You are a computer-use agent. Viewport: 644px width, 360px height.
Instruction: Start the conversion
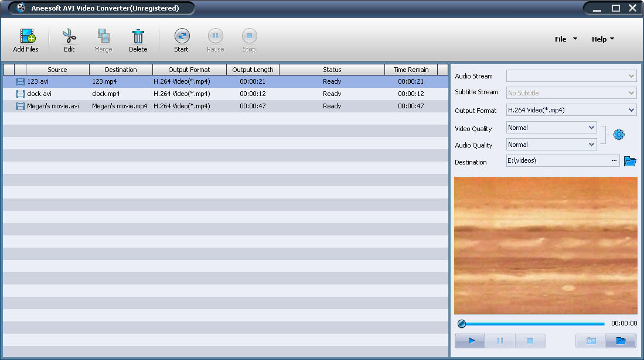click(x=182, y=36)
